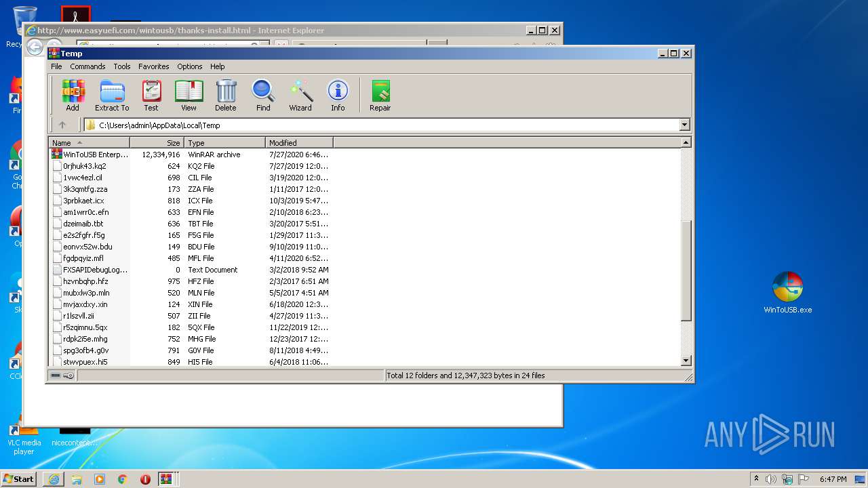
Task: Click the vertical scrollbar thumb in file list
Action: [686, 270]
